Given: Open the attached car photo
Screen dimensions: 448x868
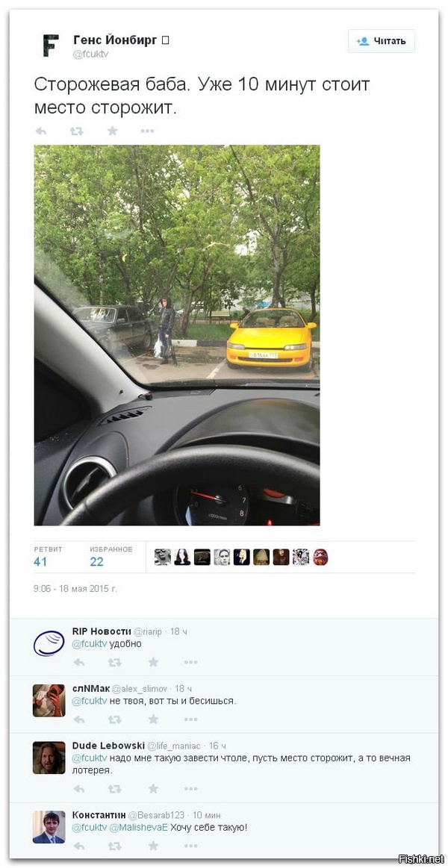Looking at the screenshot, I should 177,335.
